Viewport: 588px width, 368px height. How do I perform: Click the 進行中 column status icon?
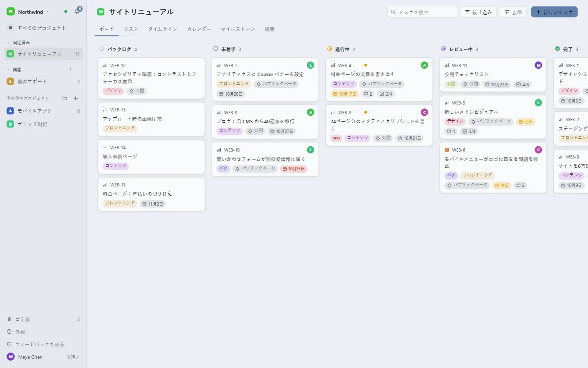pos(330,49)
